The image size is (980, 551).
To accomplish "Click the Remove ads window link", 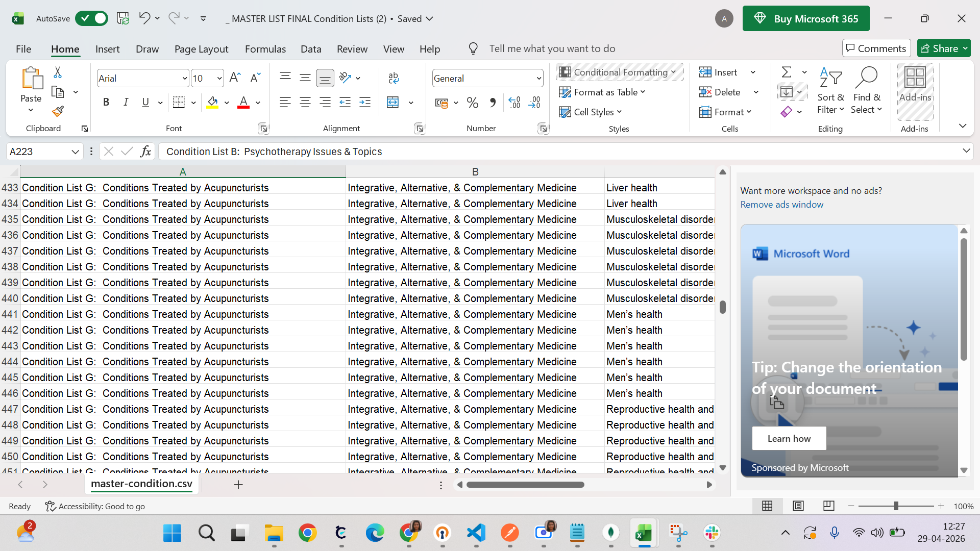I will tap(781, 205).
